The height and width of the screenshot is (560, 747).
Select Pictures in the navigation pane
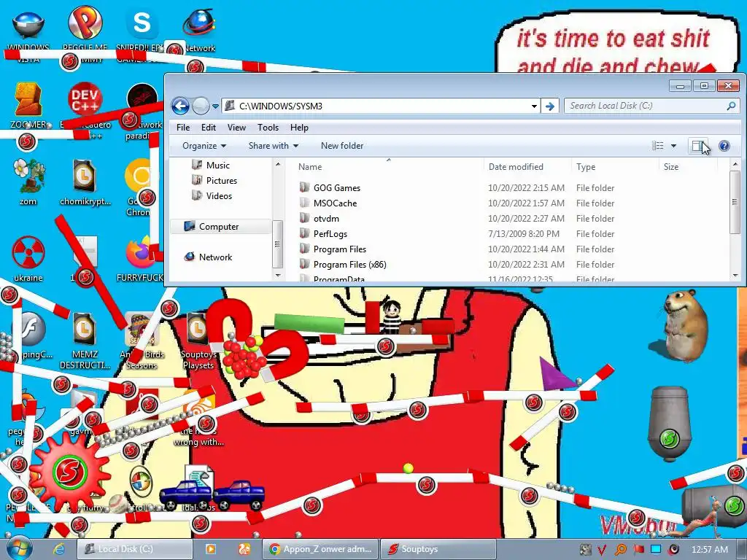(222, 181)
